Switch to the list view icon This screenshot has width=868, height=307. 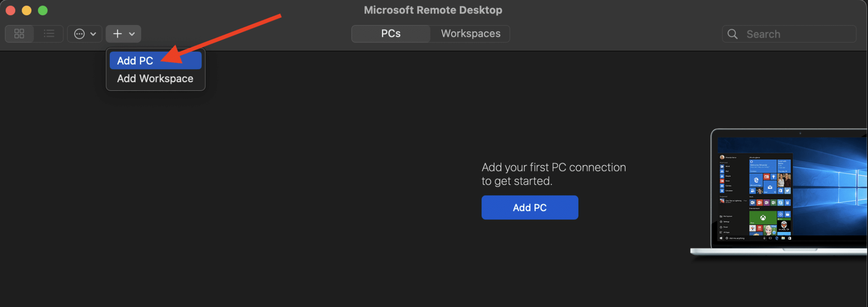(49, 33)
